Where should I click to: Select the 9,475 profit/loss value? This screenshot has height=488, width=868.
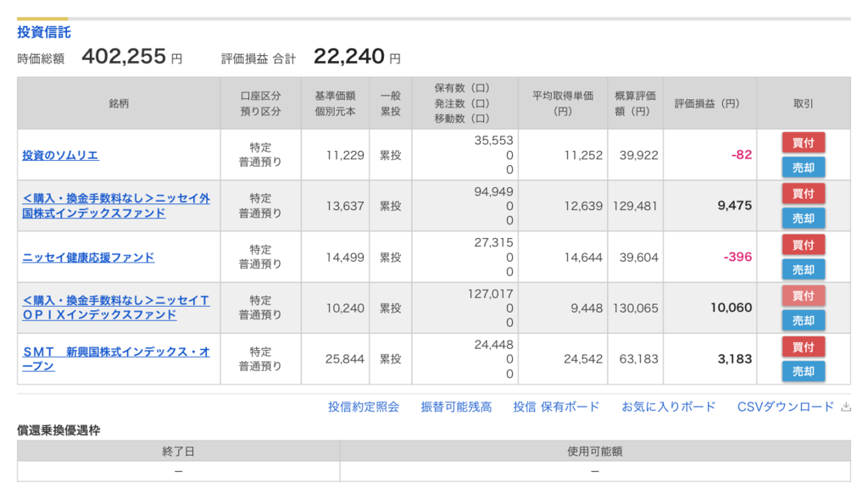pyautogui.click(x=735, y=206)
